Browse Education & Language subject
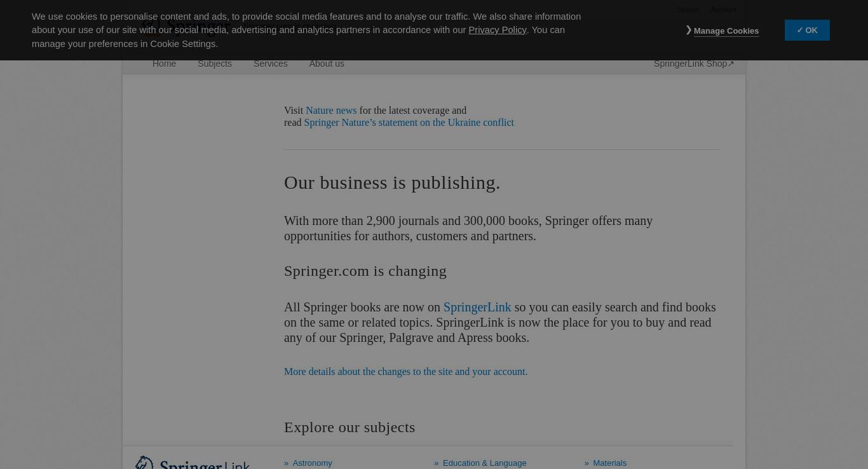Viewport: 868px width, 469px height. pyautogui.click(x=484, y=463)
